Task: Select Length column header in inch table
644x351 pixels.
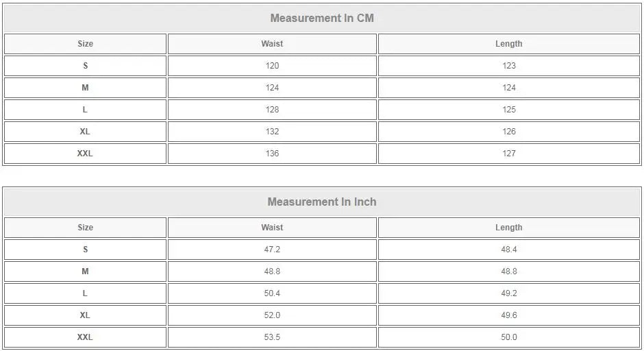Action: (508, 228)
